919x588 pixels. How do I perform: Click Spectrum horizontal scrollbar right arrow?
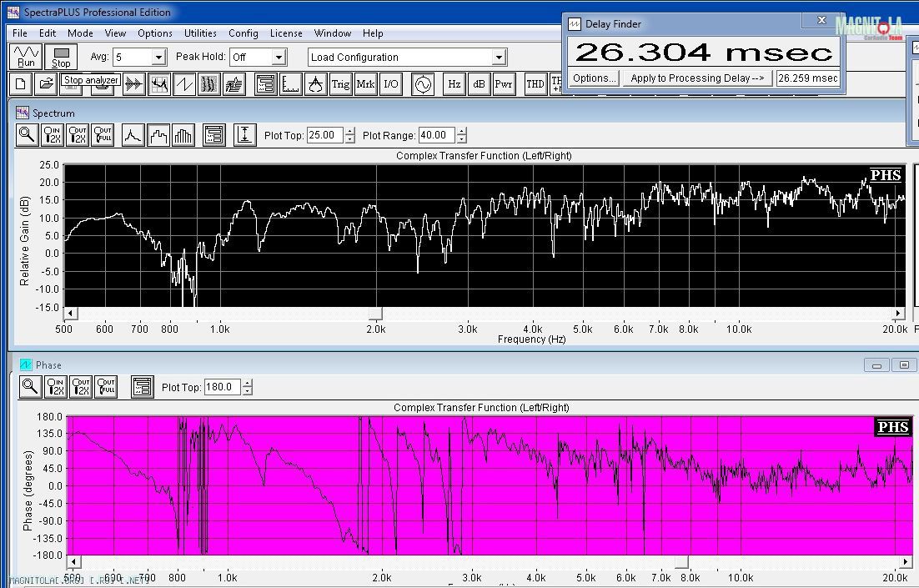(897, 313)
